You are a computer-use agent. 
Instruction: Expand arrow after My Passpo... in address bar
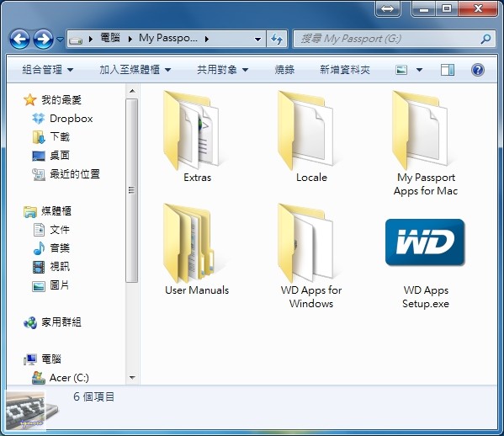point(207,40)
